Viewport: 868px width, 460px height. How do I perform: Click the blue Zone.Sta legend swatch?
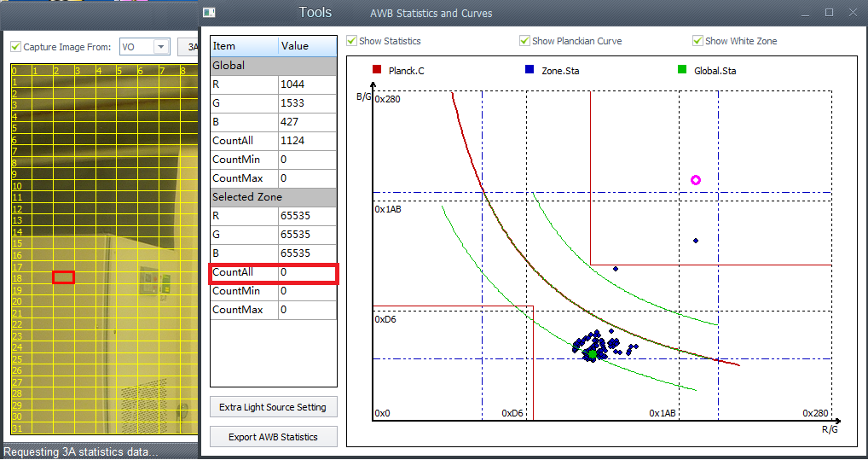(529, 70)
